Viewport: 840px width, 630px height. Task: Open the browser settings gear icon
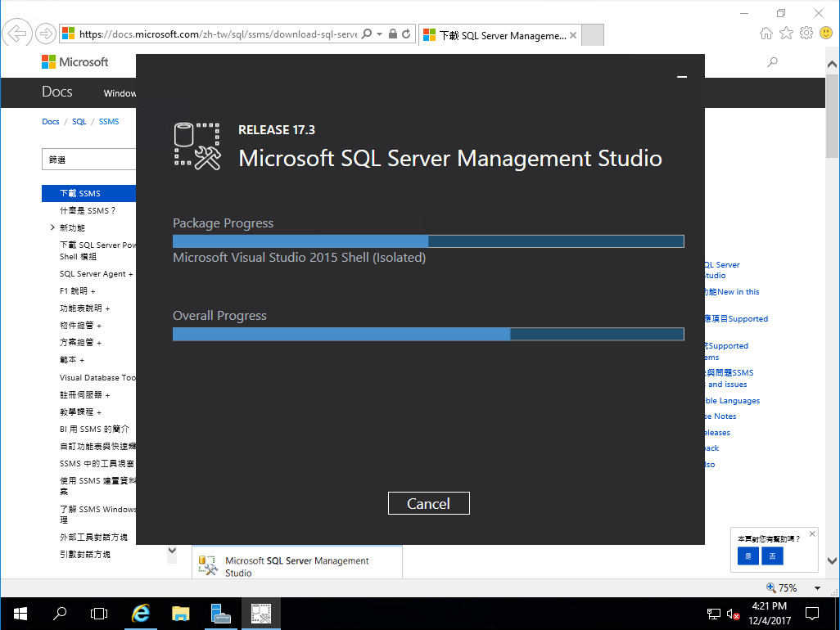pyautogui.click(x=808, y=33)
